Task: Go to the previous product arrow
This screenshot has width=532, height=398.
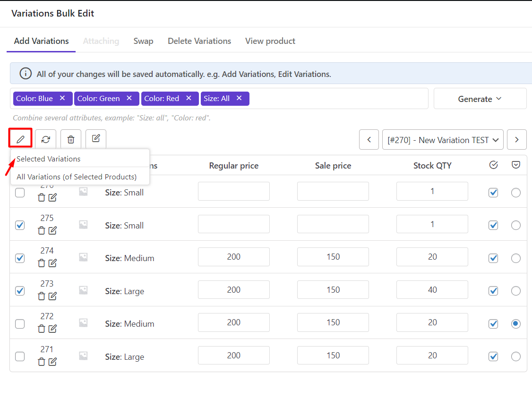Action: [x=369, y=140]
